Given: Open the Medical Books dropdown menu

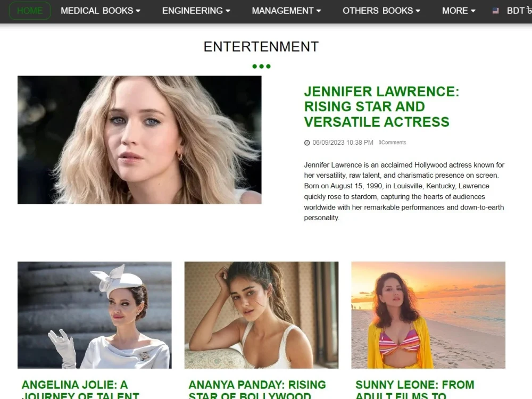Looking at the screenshot, I should (101, 11).
